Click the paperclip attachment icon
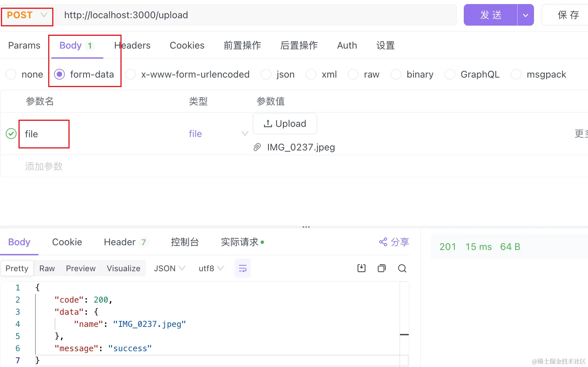588x367 pixels. pyautogui.click(x=257, y=147)
